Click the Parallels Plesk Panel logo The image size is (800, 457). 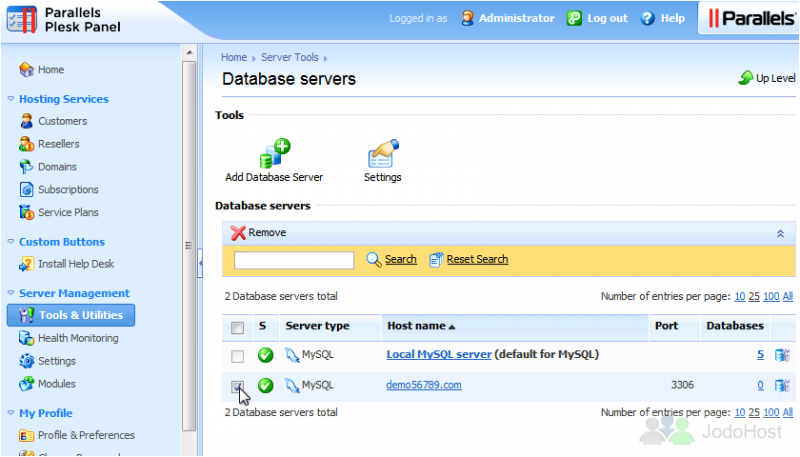pos(64,20)
